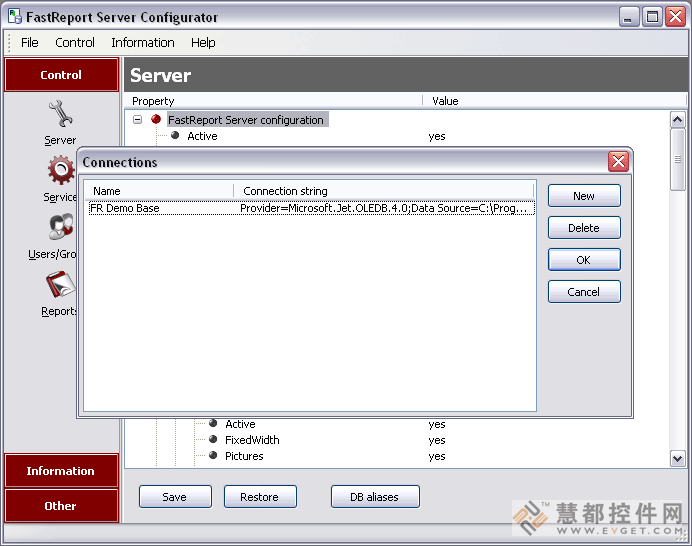Select FastReport Server configuration tree item
This screenshot has height=546, width=692.
tap(246, 120)
